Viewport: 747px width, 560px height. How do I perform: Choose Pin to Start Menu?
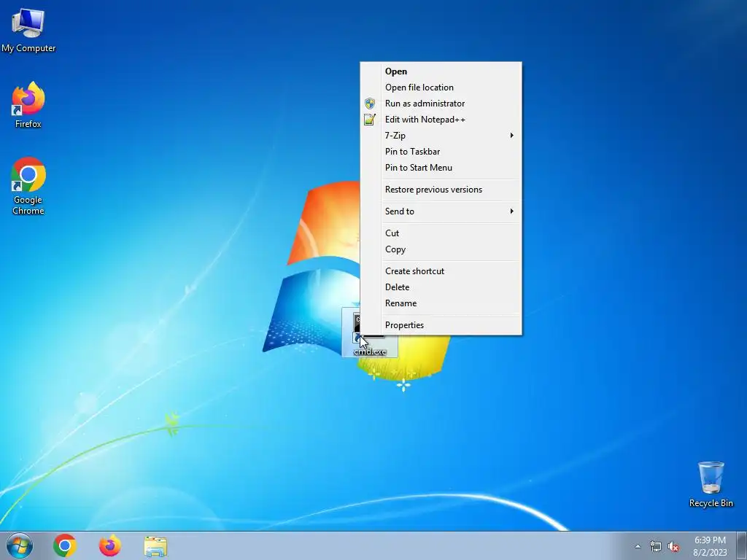click(x=441, y=168)
